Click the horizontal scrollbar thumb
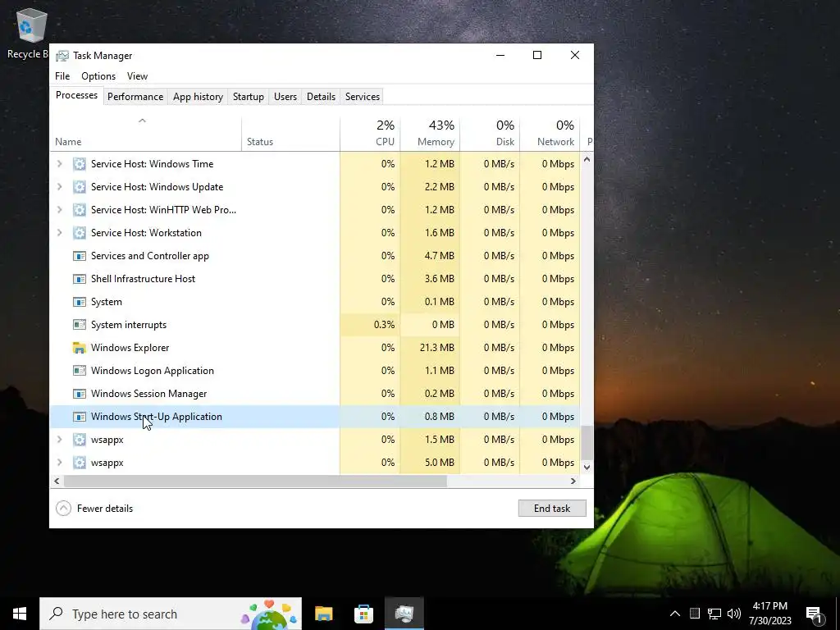840x630 pixels. click(x=255, y=481)
